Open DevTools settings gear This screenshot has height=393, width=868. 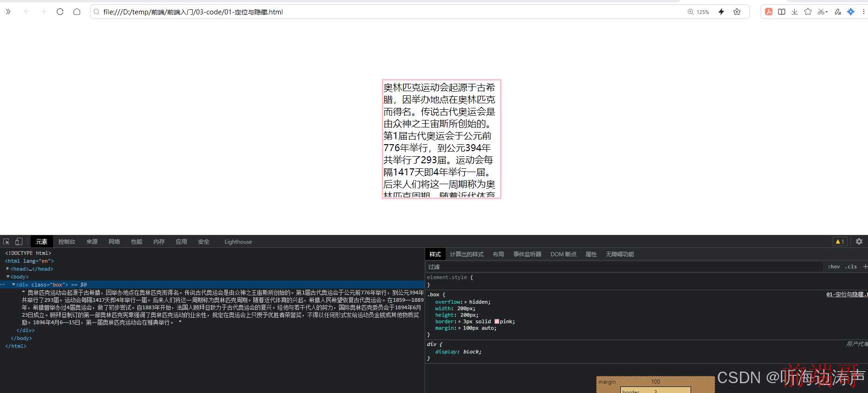(x=859, y=241)
